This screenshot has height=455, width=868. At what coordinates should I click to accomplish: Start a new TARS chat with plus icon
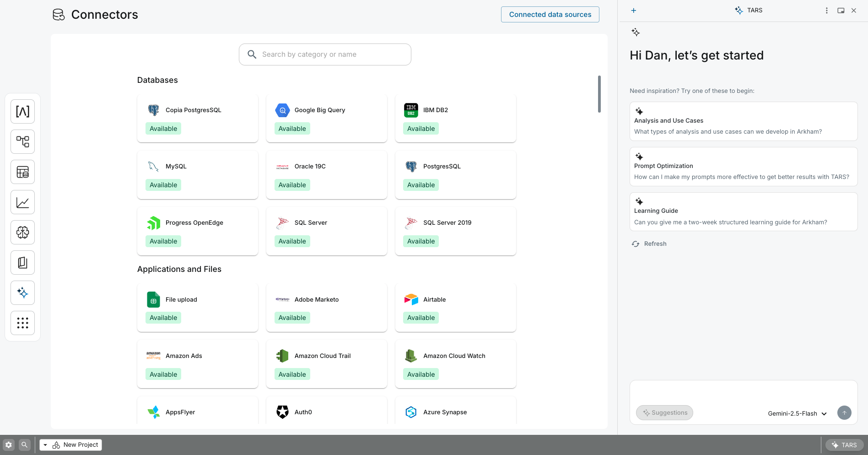point(634,11)
